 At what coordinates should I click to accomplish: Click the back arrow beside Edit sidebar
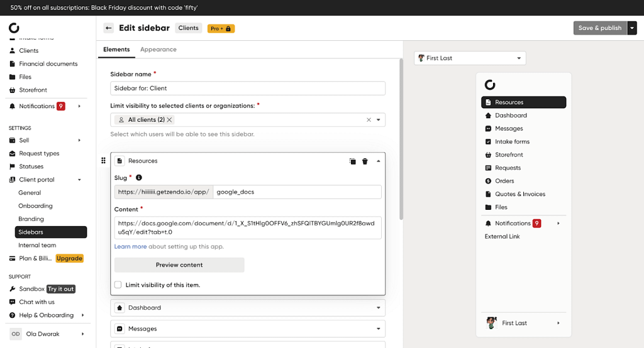coord(108,28)
